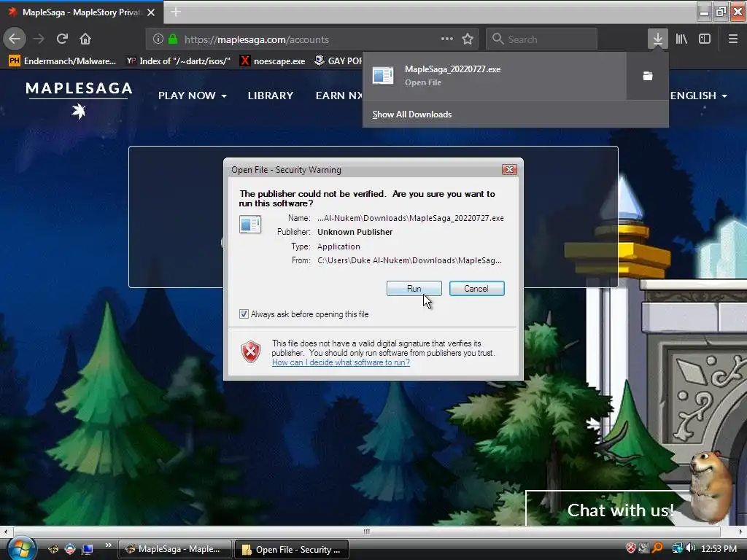Click the Chat with us! widget

point(620,510)
